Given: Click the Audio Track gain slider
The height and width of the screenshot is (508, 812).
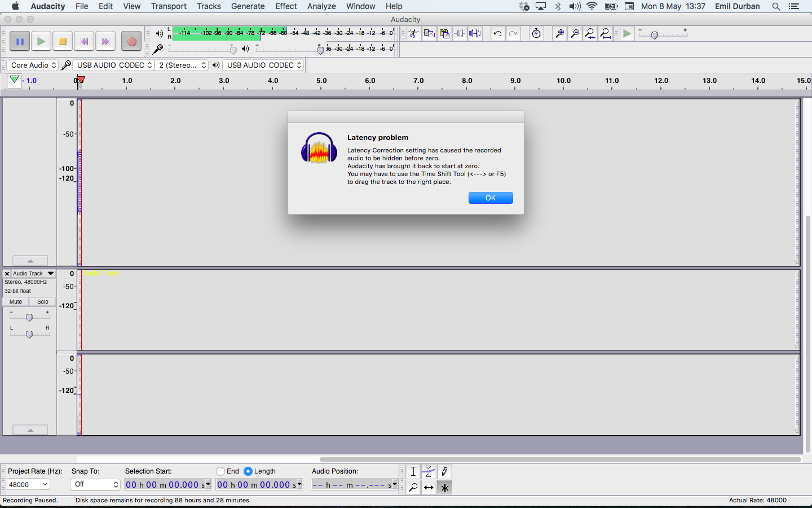Looking at the screenshot, I should tap(29, 317).
